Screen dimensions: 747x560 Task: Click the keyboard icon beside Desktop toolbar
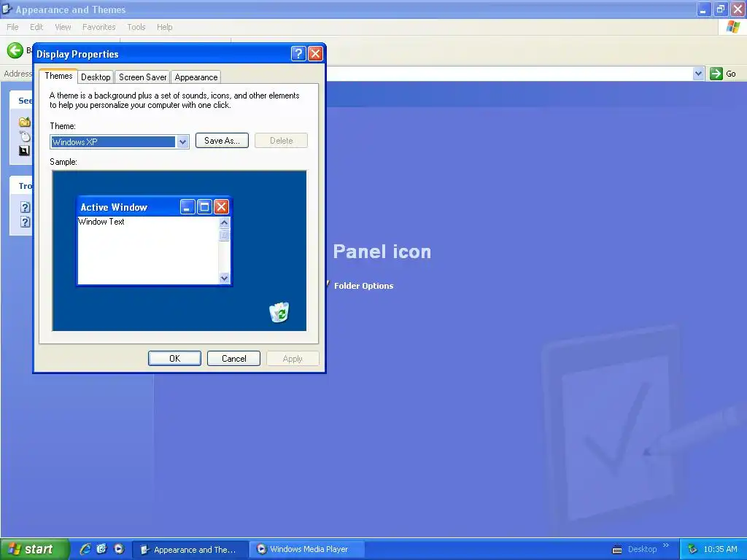617,550
